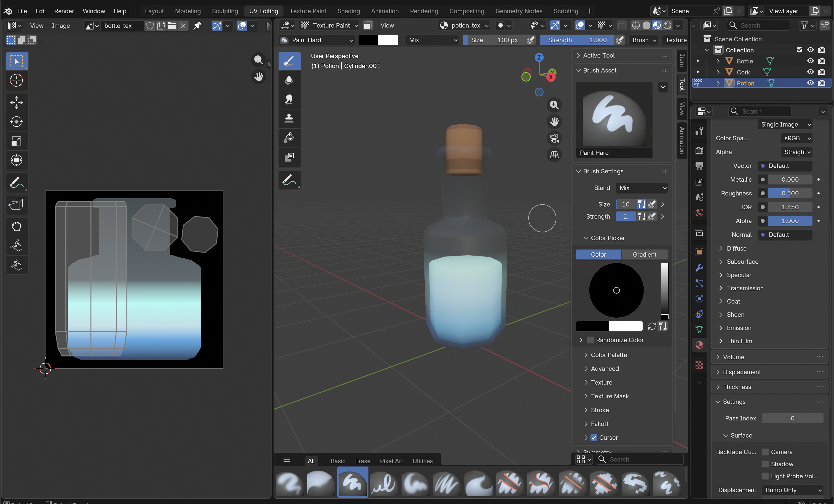Select the Annotate tool in UV editor
Screen dimensions: 834x504
pyautogui.click(x=17, y=183)
